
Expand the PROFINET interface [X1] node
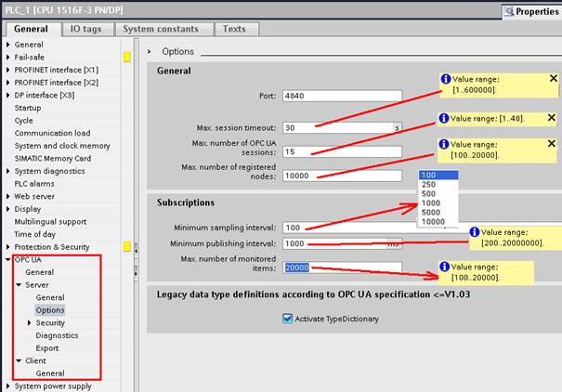8,70
